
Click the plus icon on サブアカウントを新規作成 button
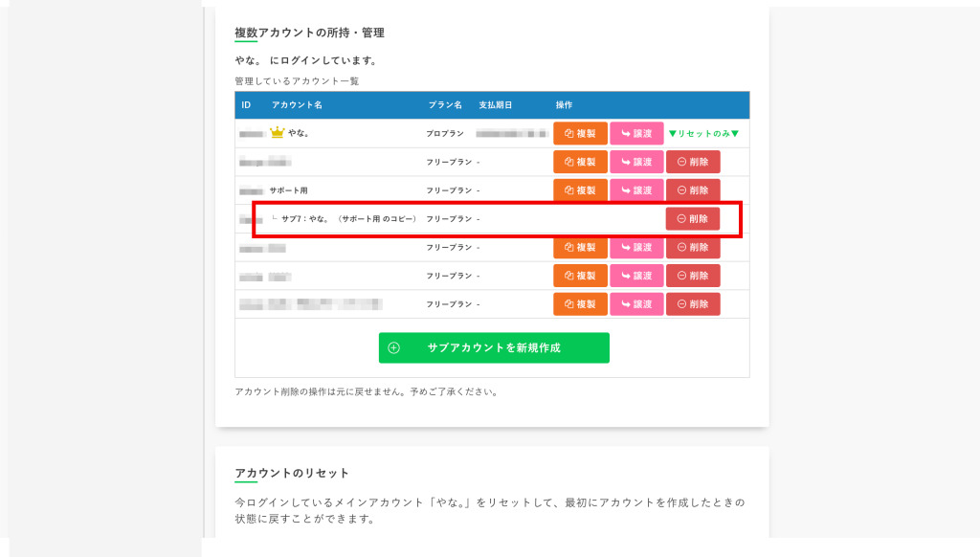pyautogui.click(x=392, y=347)
